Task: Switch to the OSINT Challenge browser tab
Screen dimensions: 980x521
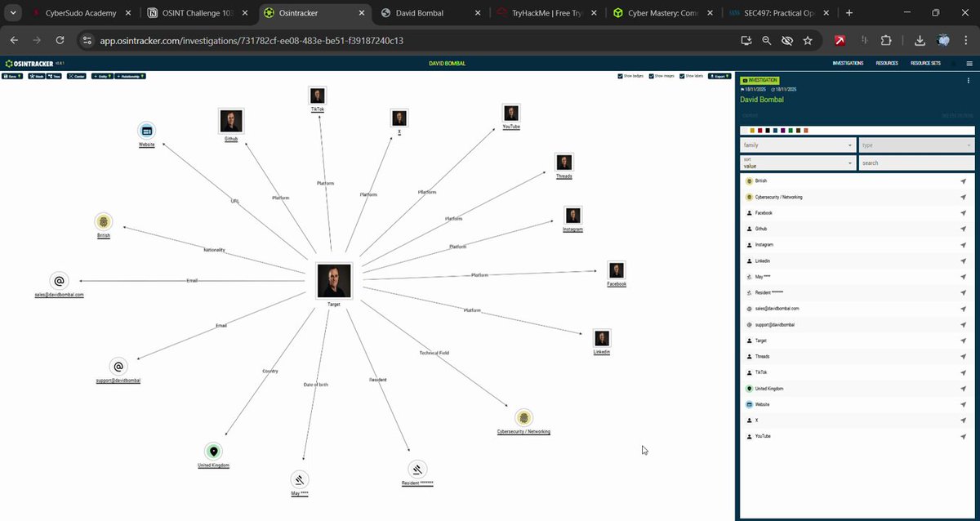Action: pyautogui.click(x=199, y=13)
